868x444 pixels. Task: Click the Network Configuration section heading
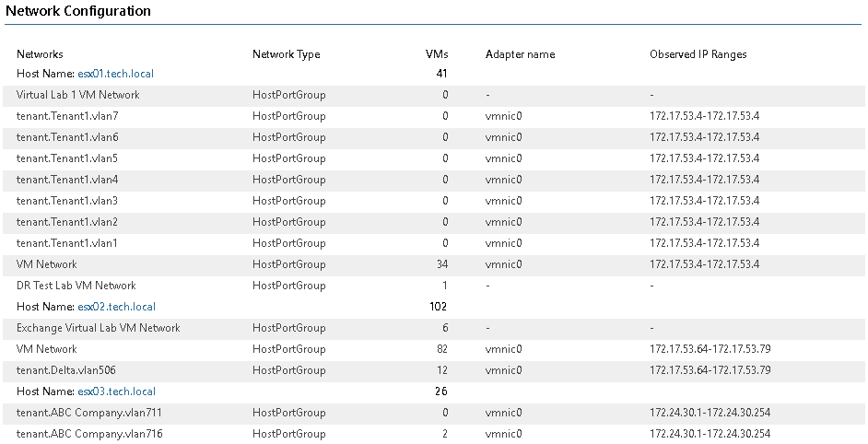78,11
